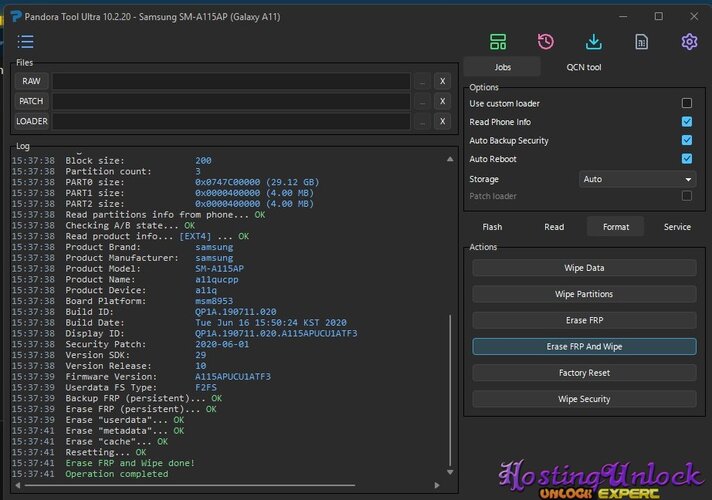712x500 pixels.
Task: Browse for PATCH file with ellipsis button
Action: tap(422, 101)
